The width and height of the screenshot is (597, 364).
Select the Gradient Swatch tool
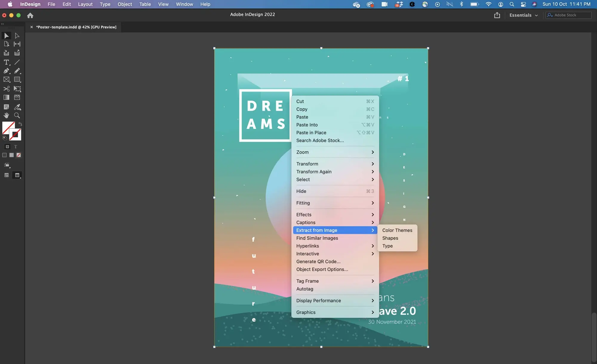(x=6, y=97)
